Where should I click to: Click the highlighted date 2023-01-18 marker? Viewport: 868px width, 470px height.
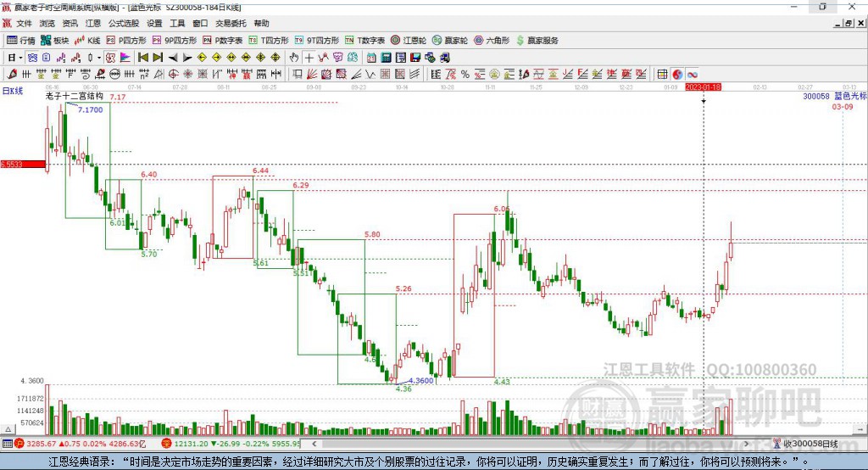click(x=703, y=87)
